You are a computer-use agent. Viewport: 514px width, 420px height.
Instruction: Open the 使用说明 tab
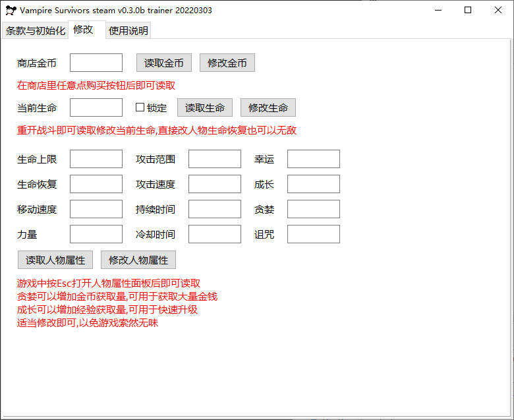pos(128,31)
